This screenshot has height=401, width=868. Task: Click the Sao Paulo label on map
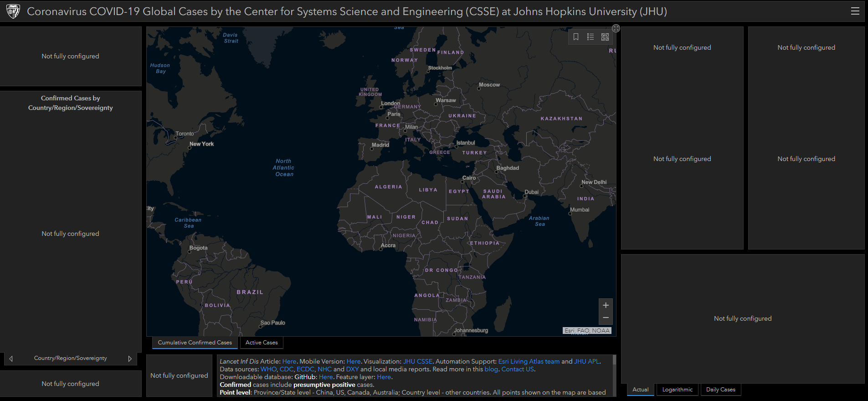(x=272, y=323)
